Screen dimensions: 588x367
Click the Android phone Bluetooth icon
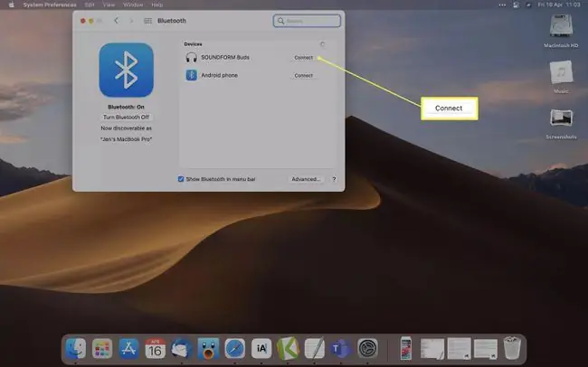click(191, 75)
